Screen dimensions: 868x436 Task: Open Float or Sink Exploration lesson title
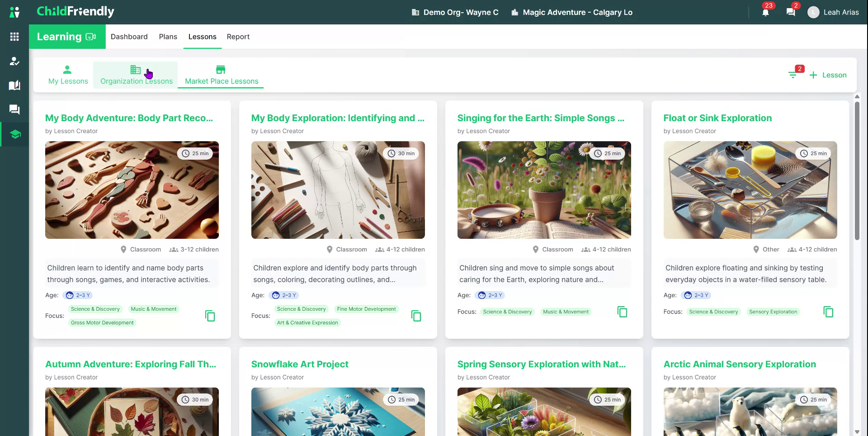point(717,118)
